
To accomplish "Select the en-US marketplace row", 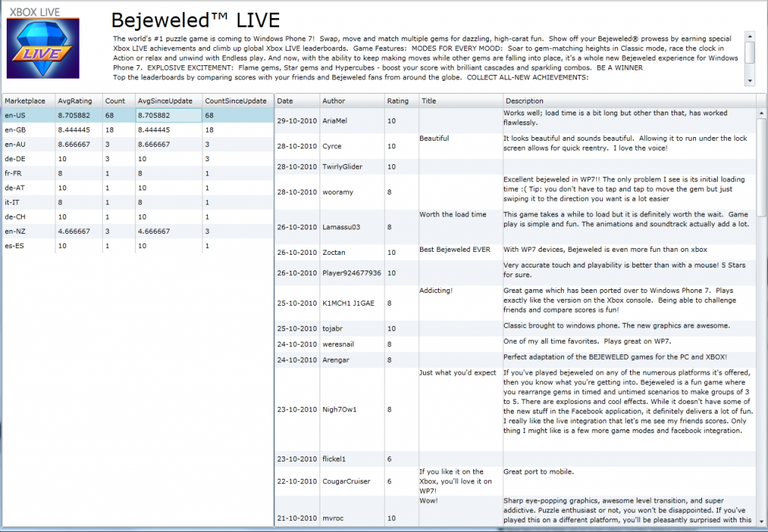I will click(138, 115).
